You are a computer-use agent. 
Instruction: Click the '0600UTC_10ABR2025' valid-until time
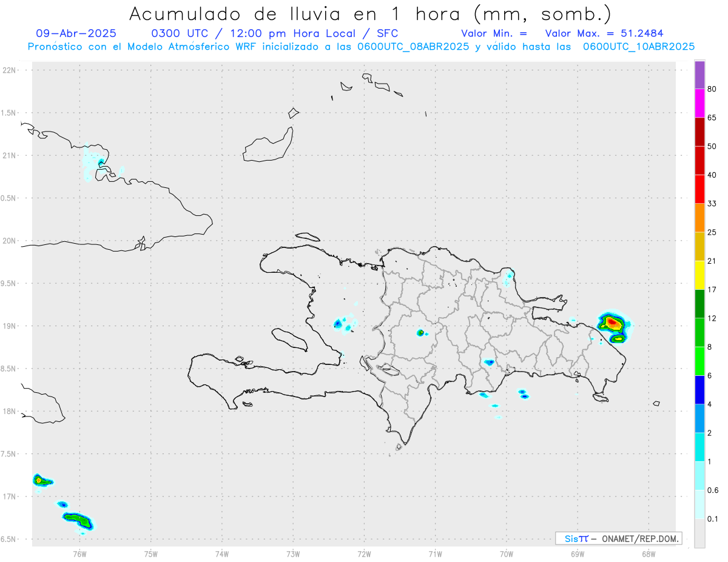tap(639, 47)
